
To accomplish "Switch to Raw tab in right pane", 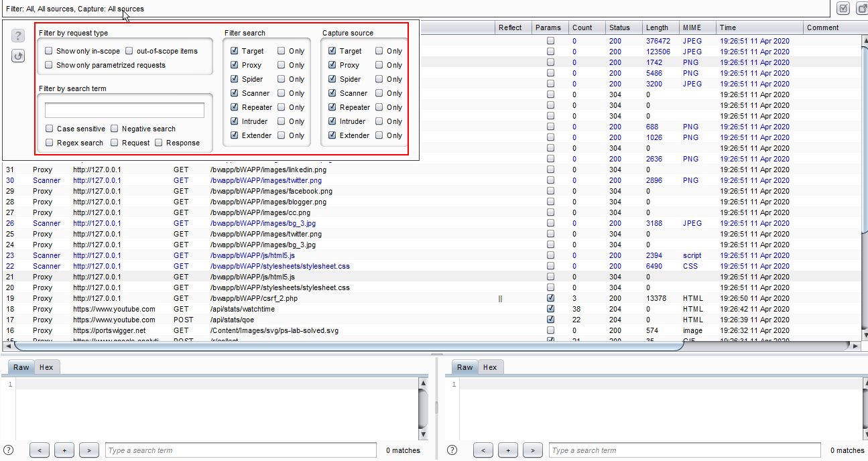I will click(465, 367).
